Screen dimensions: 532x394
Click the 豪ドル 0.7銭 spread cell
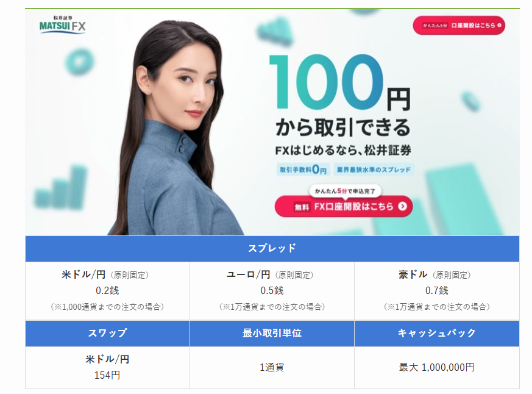pyautogui.click(x=437, y=291)
